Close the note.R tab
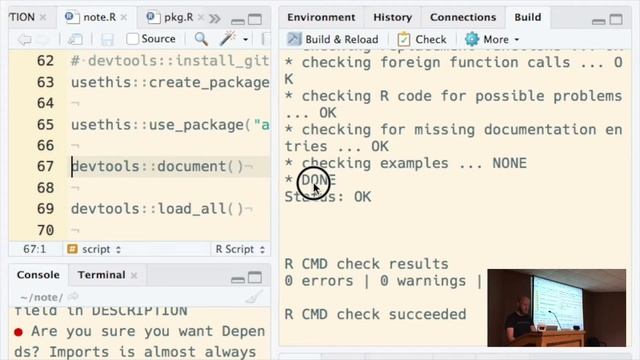The image size is (640, 360). pyautogui.click(x=124, y=17)
